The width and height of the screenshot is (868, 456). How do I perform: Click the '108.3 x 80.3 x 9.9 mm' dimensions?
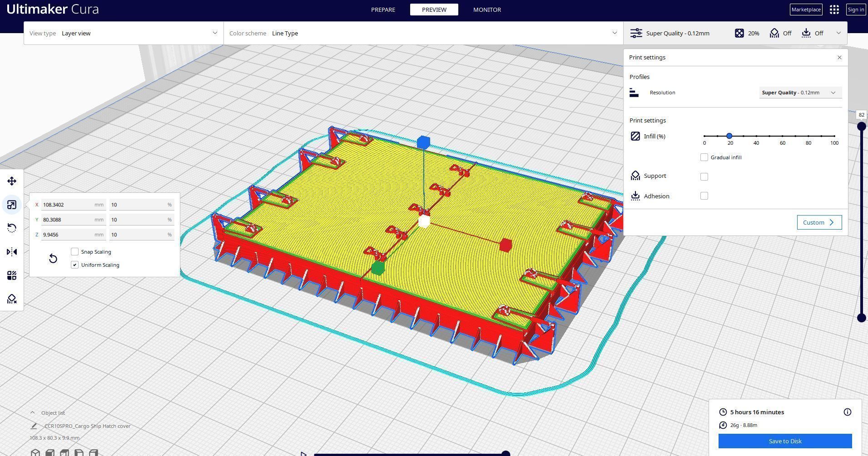[x=55, y=438]
